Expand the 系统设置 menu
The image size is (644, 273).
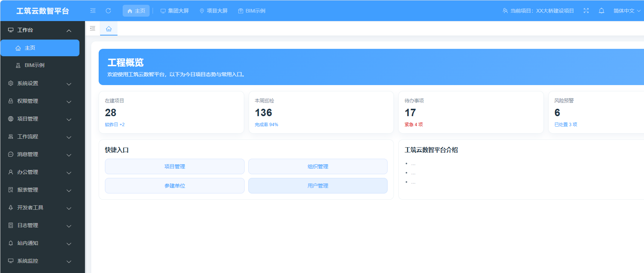tap(69, 84)
